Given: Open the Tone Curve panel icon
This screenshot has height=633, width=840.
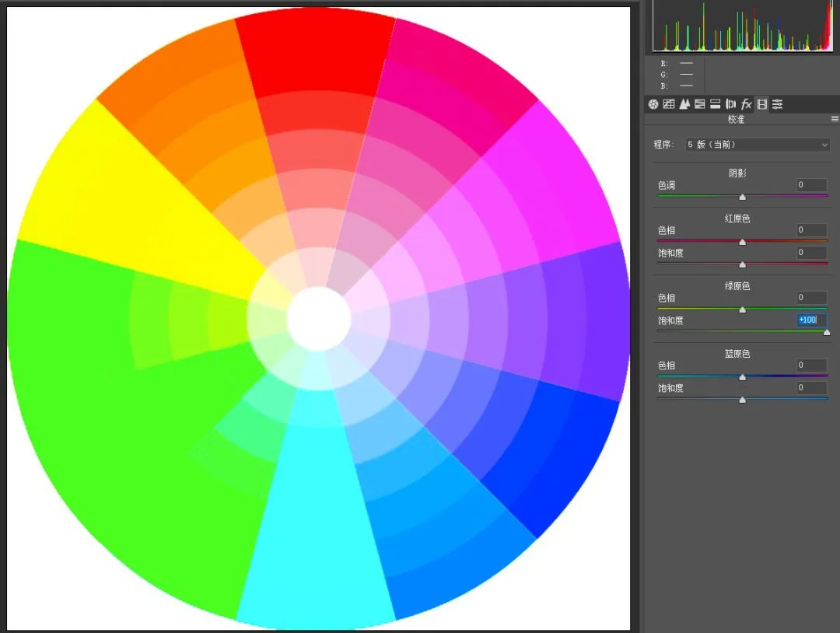Looking at the screenshot, I should click(x=669, y=104).
